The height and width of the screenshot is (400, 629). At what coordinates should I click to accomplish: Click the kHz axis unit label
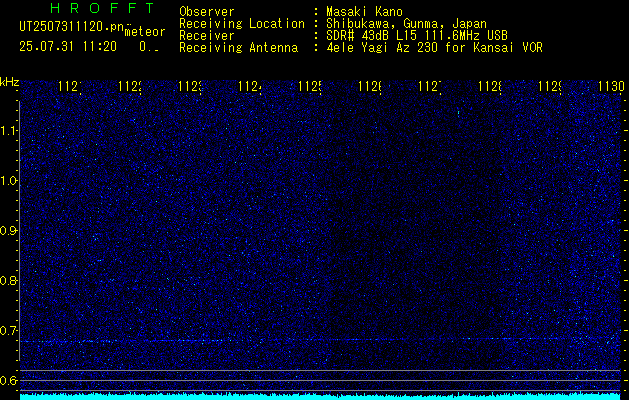[10, 83]
